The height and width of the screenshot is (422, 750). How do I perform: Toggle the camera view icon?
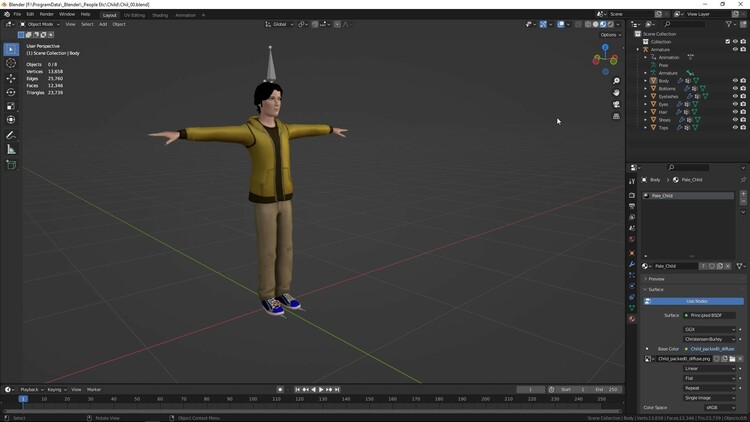coord(617,104)
